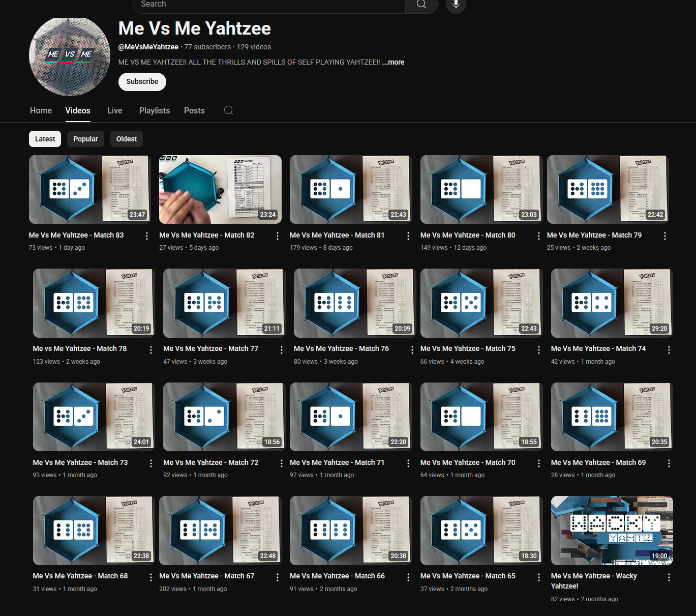Open options menu for Match 74
The height and width of the screenshot is (616, 696).
click(669, 350)
